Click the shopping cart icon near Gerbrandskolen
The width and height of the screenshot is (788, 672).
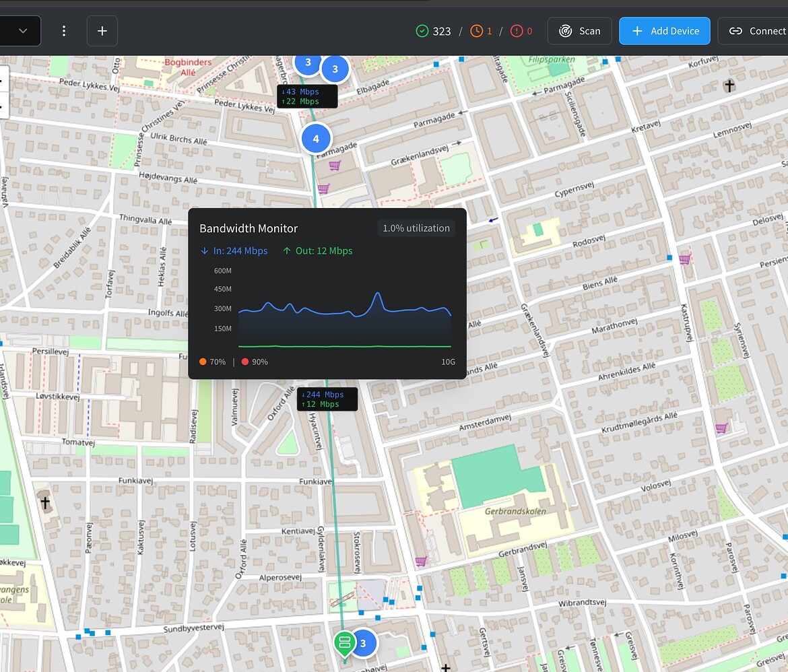(421, 561)
